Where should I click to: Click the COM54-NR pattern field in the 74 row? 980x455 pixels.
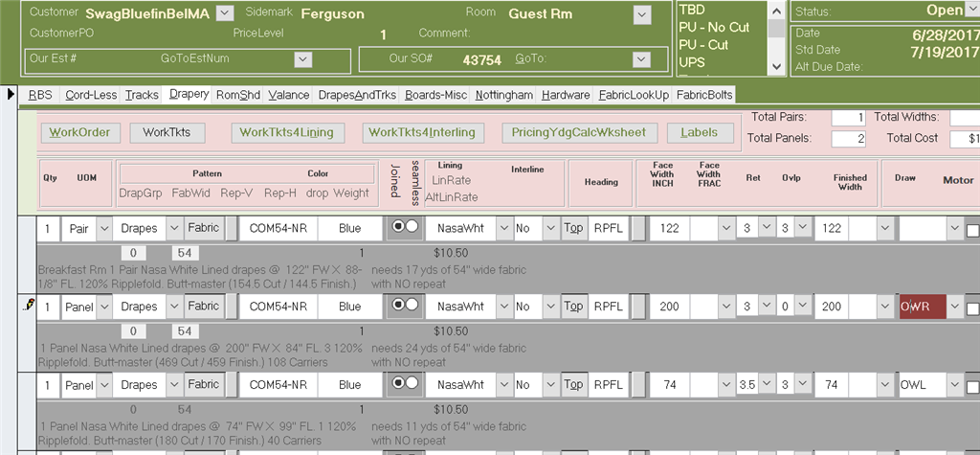[278, 385]
